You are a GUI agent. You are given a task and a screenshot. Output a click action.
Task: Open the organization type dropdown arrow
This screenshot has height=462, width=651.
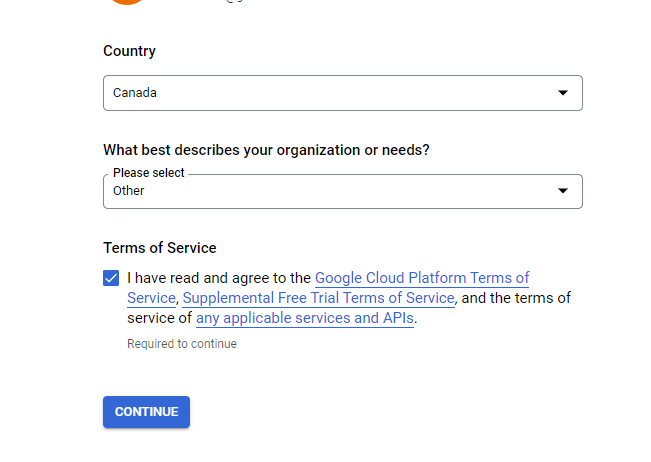(562, 191)
